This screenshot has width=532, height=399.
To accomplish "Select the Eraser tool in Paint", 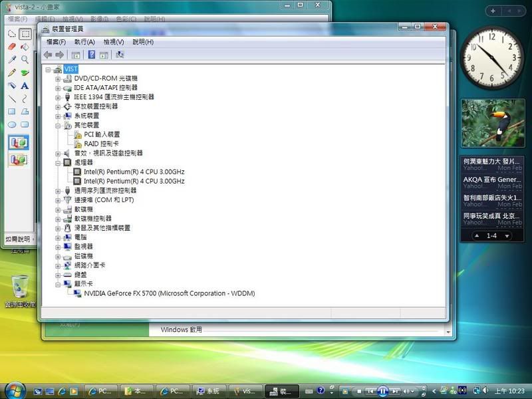I will coord(12,47).
